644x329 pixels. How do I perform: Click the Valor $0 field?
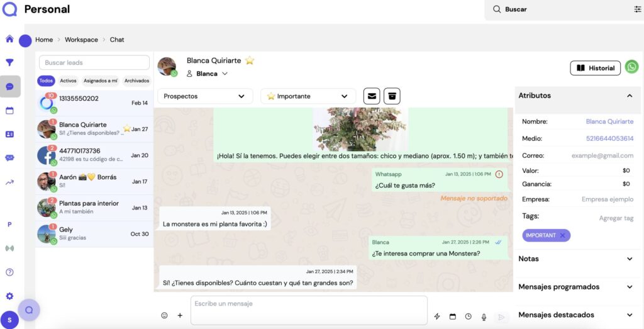(x=626, y=170)
